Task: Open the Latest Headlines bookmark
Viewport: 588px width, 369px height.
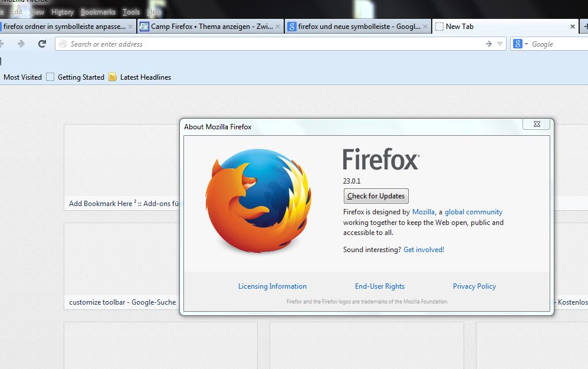Action: 146,77
